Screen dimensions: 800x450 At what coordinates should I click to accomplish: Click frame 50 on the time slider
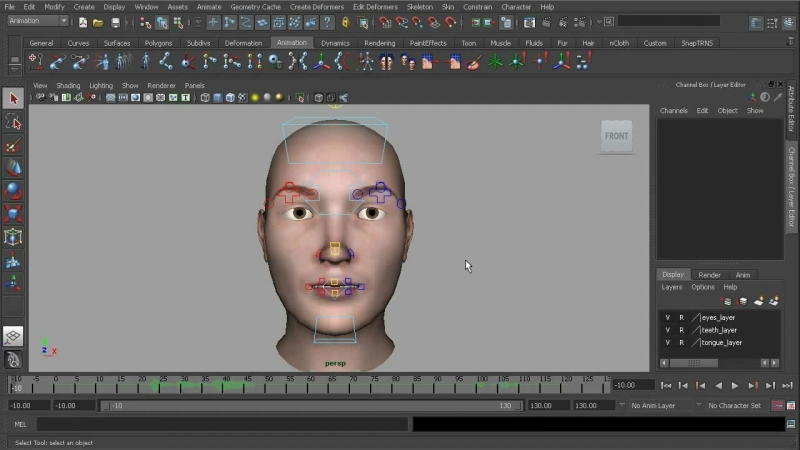coord(269,385)
